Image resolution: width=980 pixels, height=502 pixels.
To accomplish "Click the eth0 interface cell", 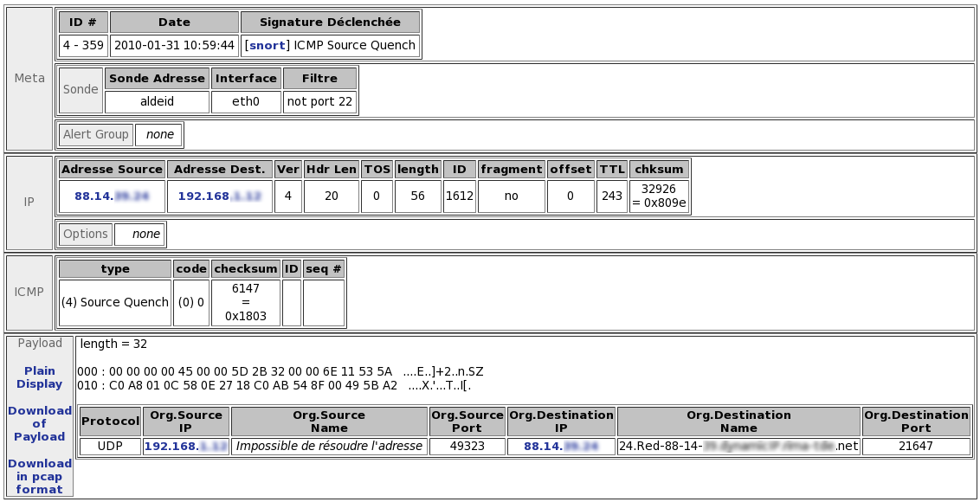I will [246, 101].
